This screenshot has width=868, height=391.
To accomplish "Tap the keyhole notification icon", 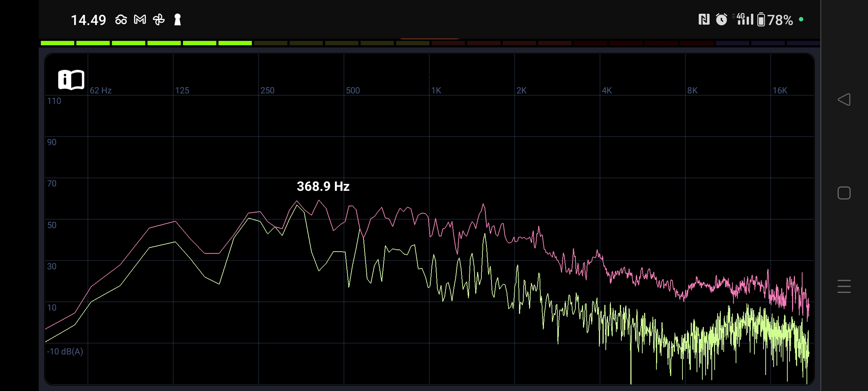I will [x=177, y=20].
